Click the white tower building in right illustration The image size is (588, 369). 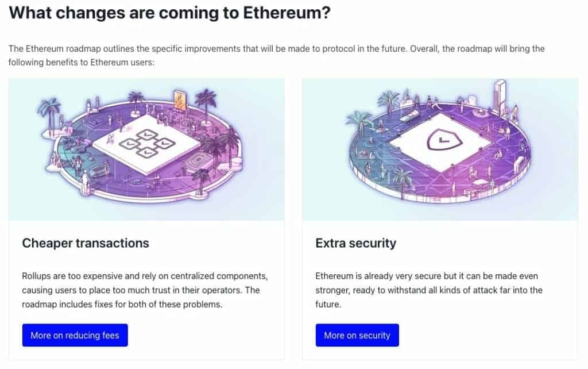coord(500,97)
